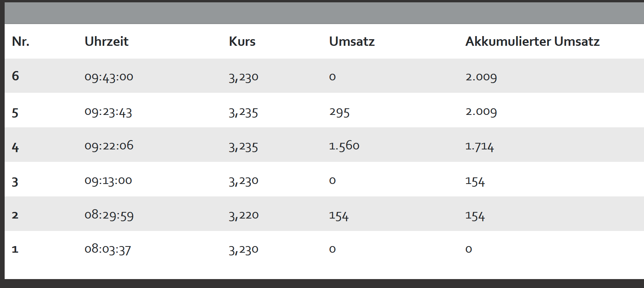This screenshot has height=288, width=644.
Task: Click the Akkumulierter Umsatz column header
Action: pos(532,42)
